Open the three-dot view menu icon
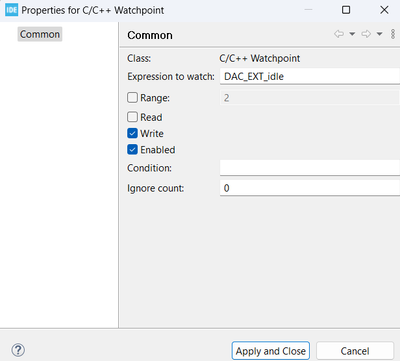The image size is (400, 361). coord(393,34)
